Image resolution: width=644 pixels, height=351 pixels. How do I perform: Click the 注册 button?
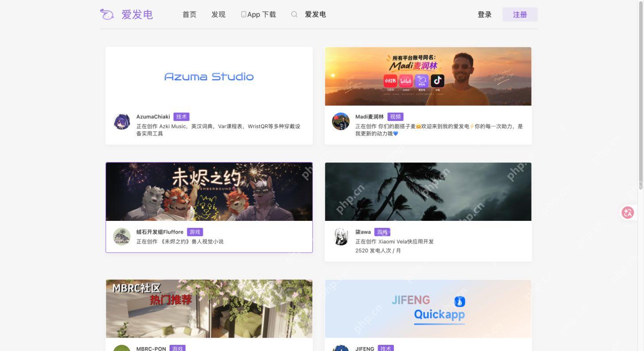pos(520,15)
